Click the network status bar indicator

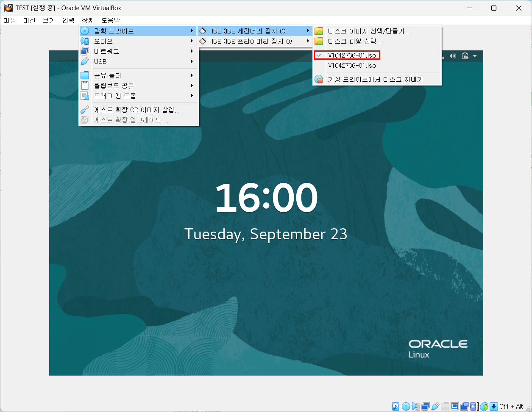(426, 406)
